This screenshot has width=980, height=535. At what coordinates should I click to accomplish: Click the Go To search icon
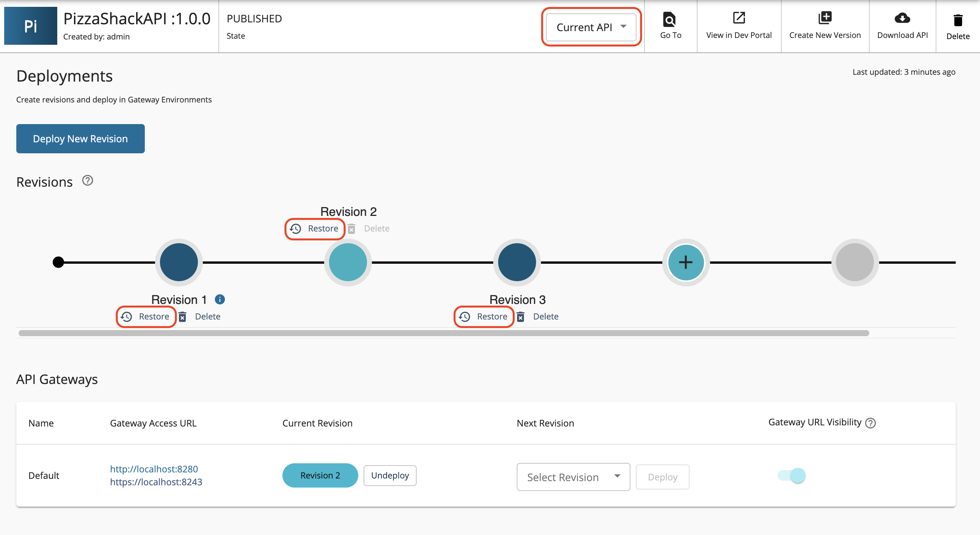[x=670, y=19]
